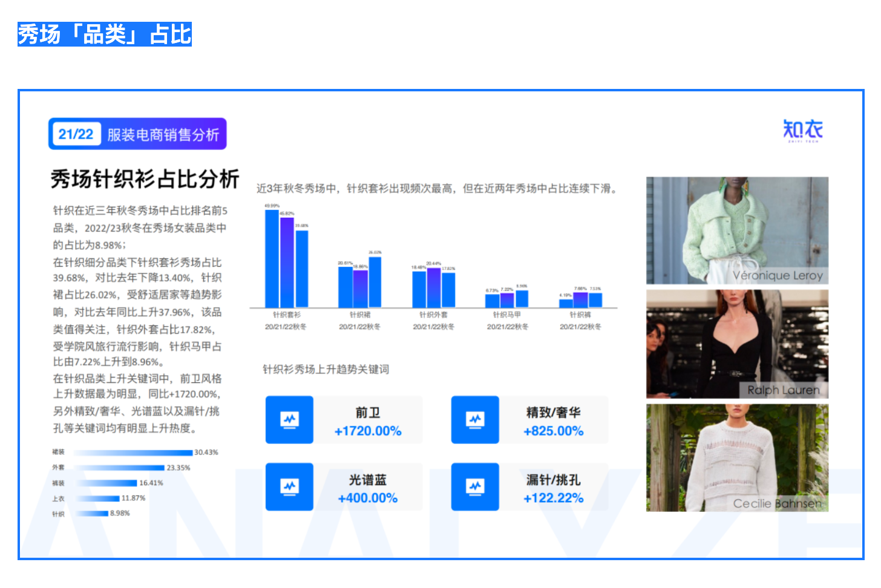
Task: Click the 知衣 logo
Action: point(803,130)
